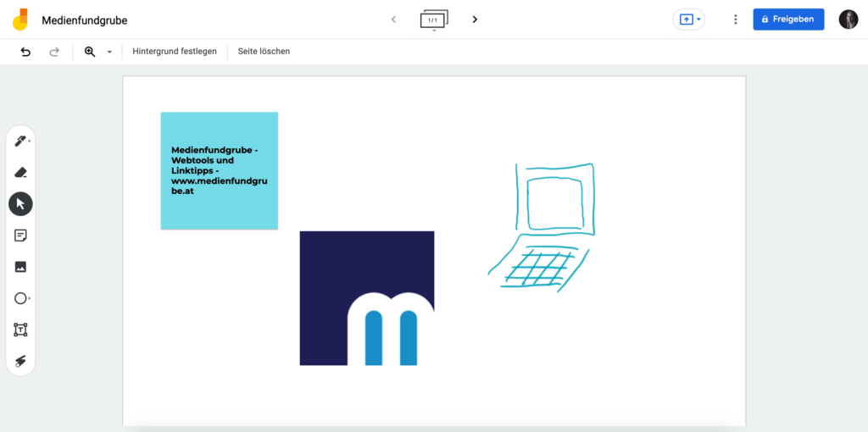The height and width of the screenshot is (432, 868).
Task: Insert an image with the picture tool
Action: 20,267
